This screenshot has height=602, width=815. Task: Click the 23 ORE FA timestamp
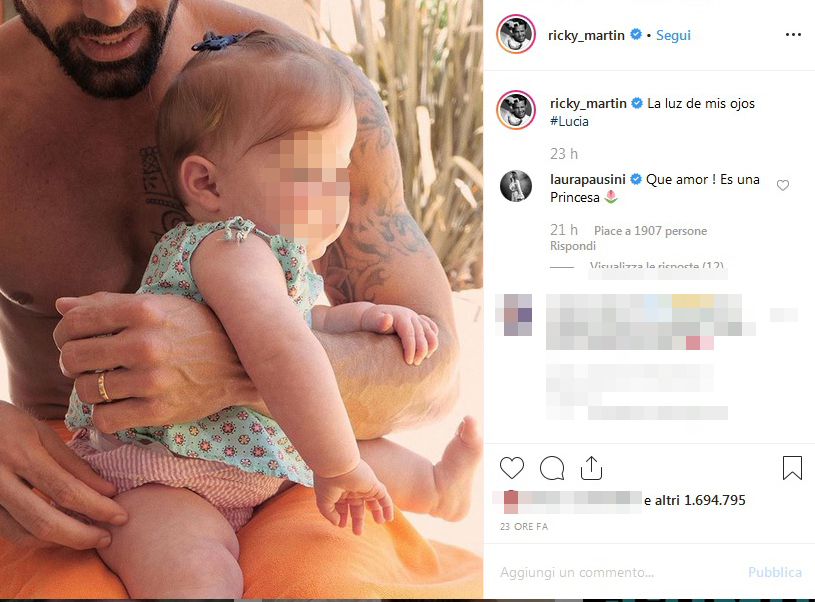point(524,527)
